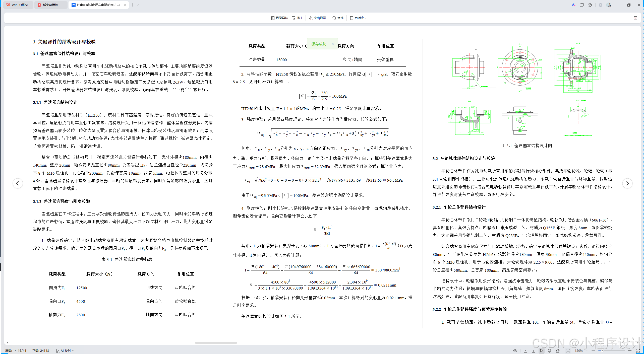Go to previous pages with left arrow
644x354 pixels.
tap(18, 183)
